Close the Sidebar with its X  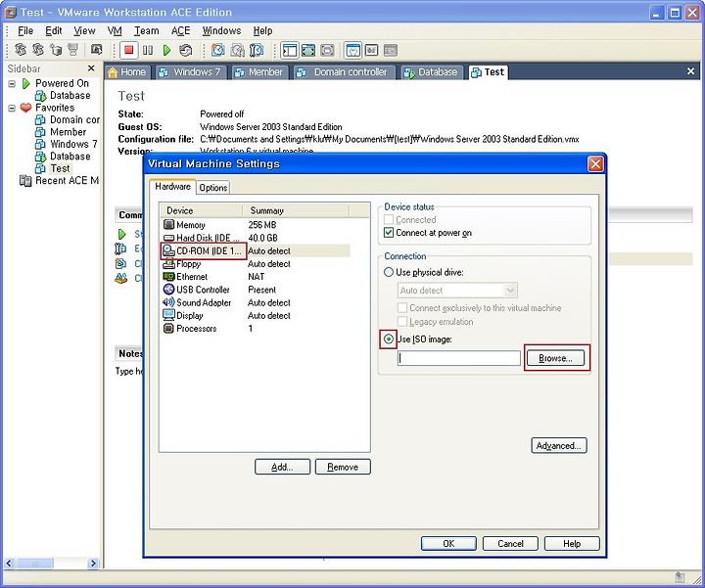point(91,68)
